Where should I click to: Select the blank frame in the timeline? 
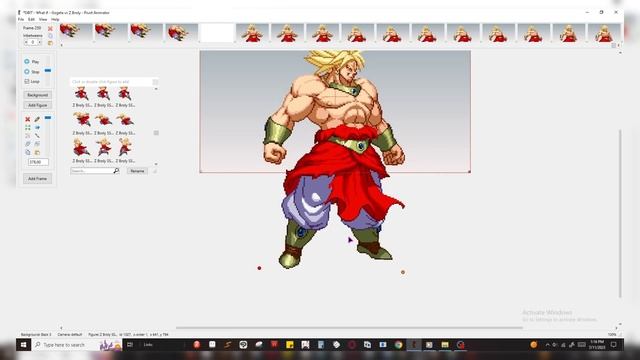pos(217,33)
